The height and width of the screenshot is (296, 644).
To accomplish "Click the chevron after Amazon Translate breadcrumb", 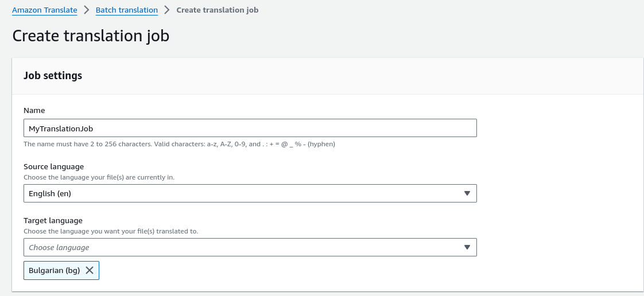I will pyautogui.click(x=87, y=10).
